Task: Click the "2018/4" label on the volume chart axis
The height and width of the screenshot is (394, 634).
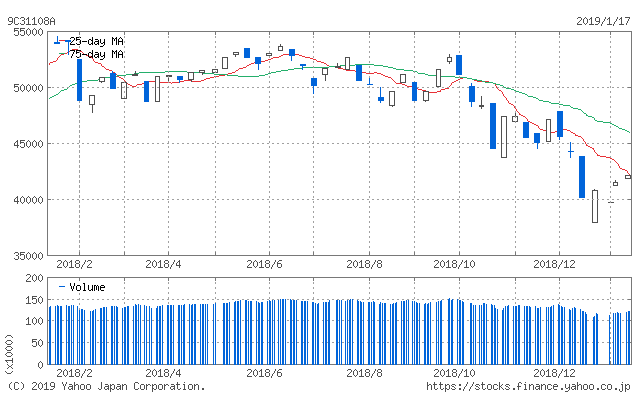Action: pos(163,373)
